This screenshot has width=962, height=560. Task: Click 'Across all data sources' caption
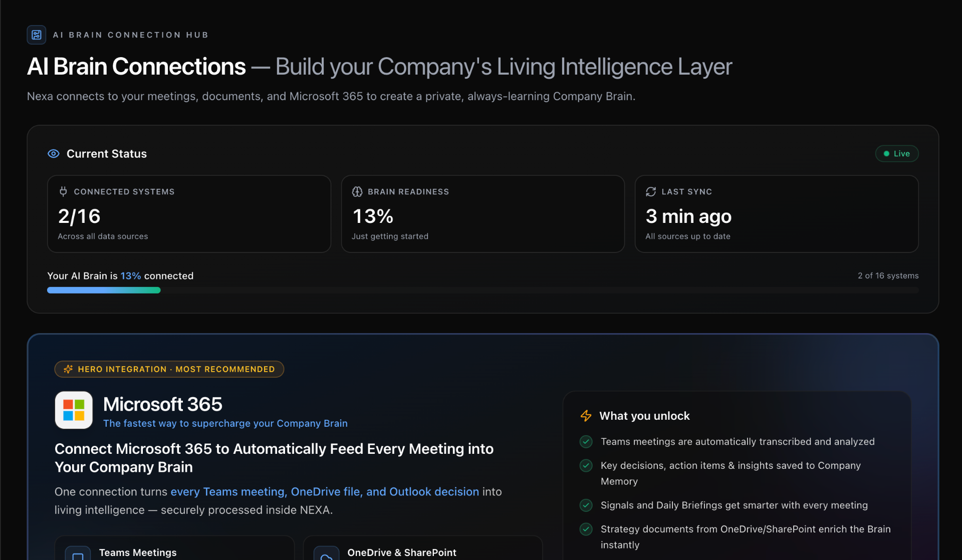tap(103, 236)
